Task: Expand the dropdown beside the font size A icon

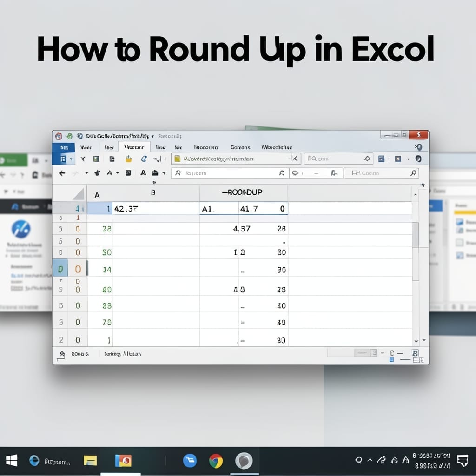Action: pos(118,173)
